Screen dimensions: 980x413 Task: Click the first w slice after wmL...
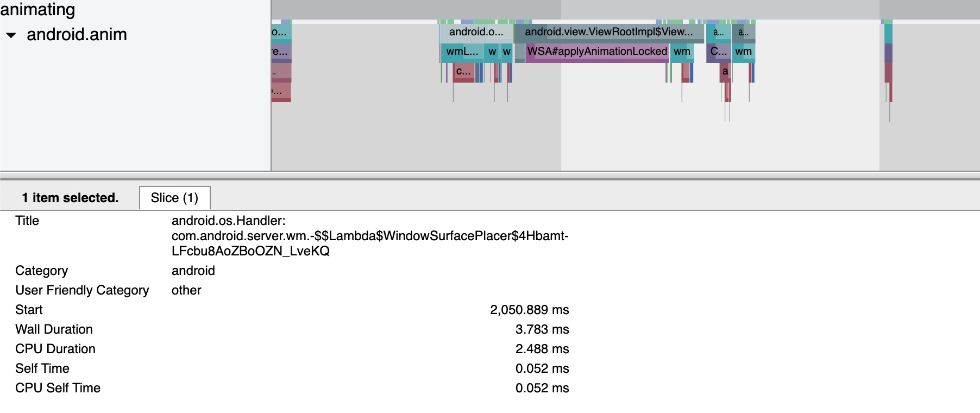coord(492,52)
